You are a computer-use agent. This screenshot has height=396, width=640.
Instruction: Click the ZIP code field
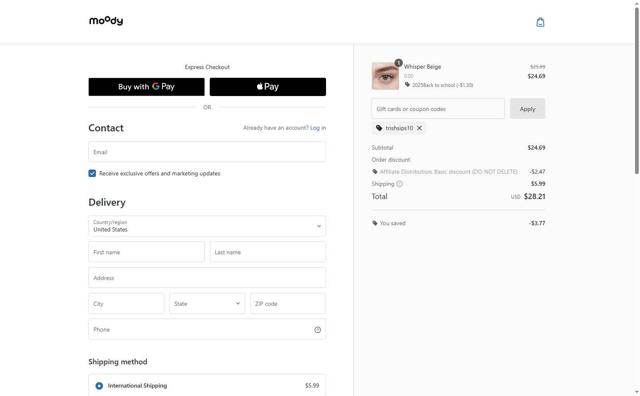[288, 304]
